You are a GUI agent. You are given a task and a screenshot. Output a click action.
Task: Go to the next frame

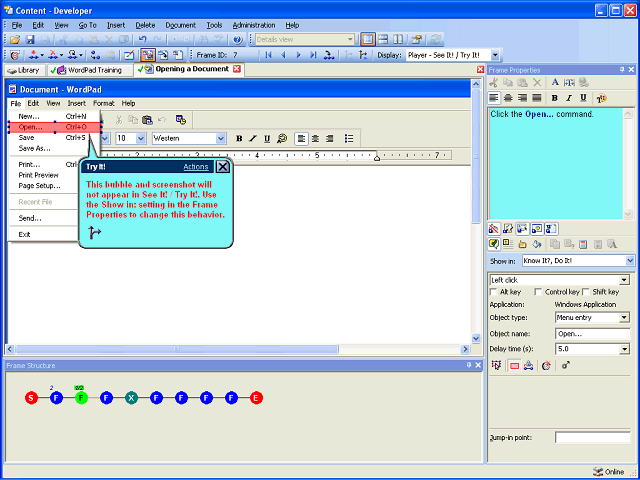(298, 55)
